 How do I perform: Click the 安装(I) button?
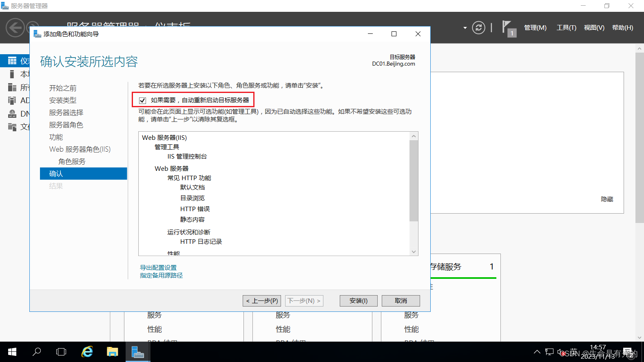coord(359,301)
